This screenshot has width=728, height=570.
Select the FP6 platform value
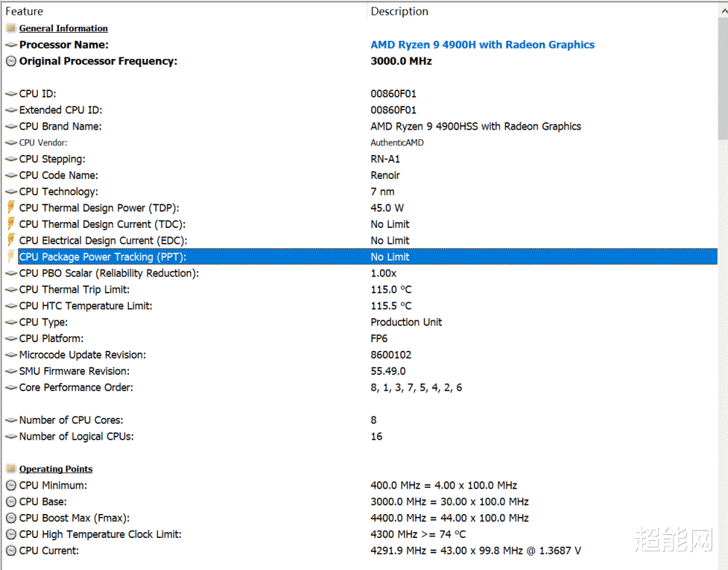coord(379,339)
